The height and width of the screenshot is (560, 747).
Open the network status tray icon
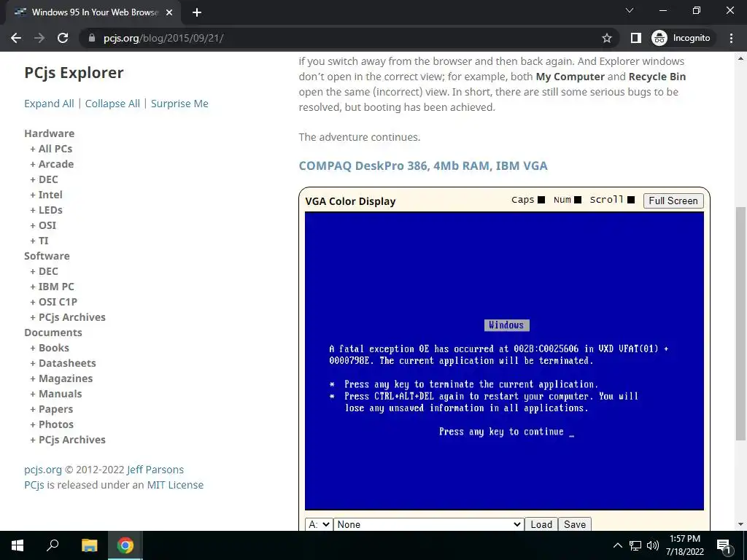tap(635, 545)
